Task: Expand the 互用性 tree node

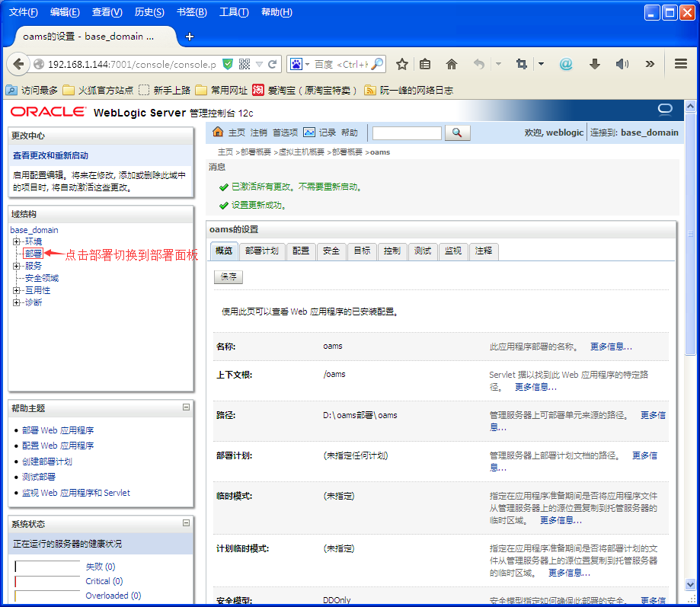Action: pyautogui.click(x=17, y=291)
